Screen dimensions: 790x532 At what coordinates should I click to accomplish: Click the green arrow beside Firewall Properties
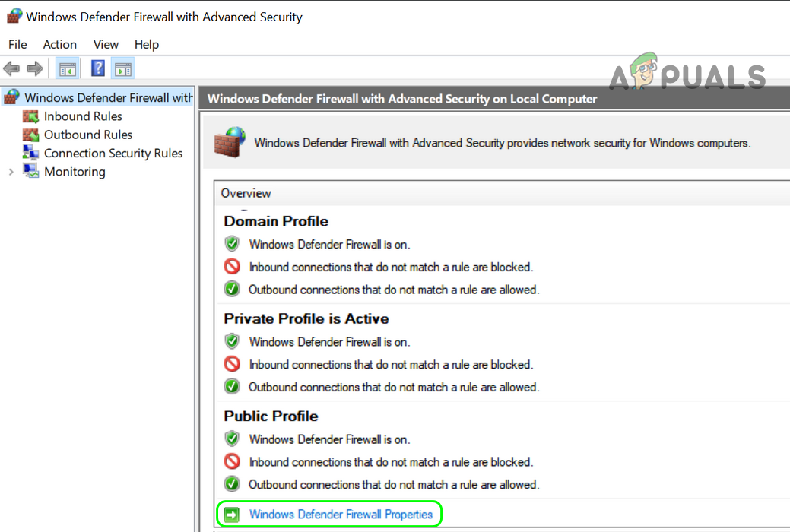point(233,515)
